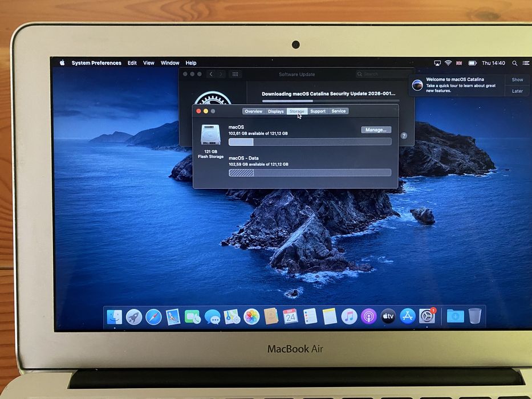Close the About This Mac window
Viewport: 532px width, 399px height.
[x=199, y=111]
